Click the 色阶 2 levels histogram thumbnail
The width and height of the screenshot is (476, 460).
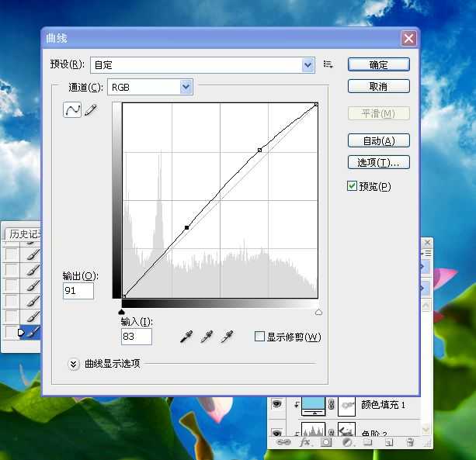313,429
